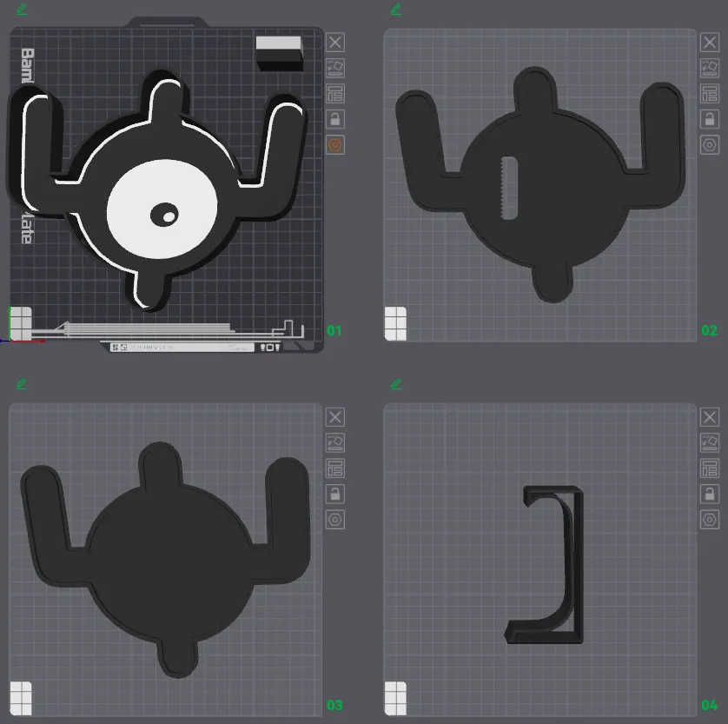Open the settings gear on plate 02
Screen dimensions: 728x724
click(710, 145)
